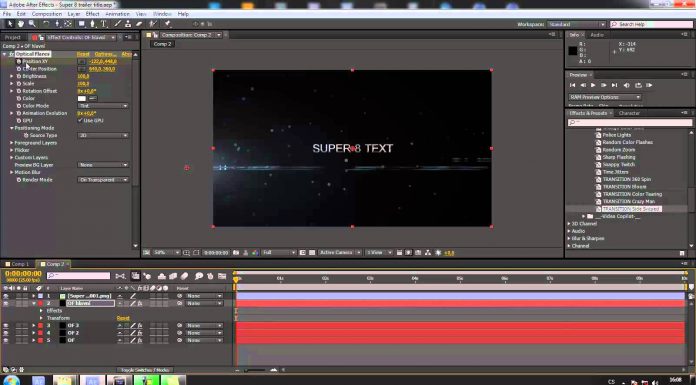Open the File menu
The height and width of the screenshot is (385, 696).
click(x=7, y=14)
